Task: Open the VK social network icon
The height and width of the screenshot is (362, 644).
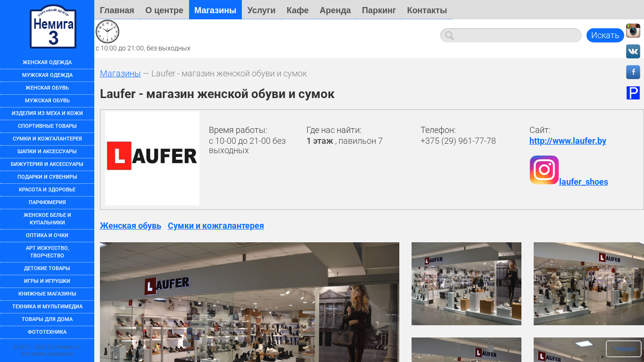Action: (633, 51)
